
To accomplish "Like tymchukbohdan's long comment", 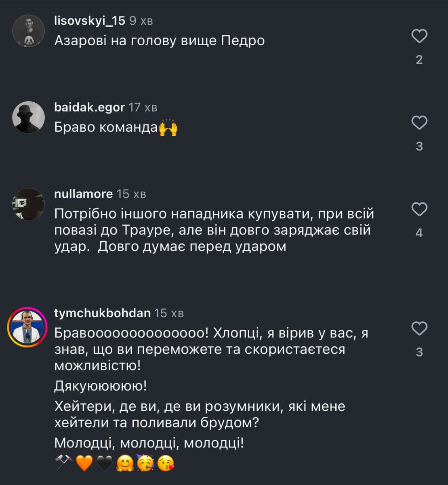I will click(419, 329).
